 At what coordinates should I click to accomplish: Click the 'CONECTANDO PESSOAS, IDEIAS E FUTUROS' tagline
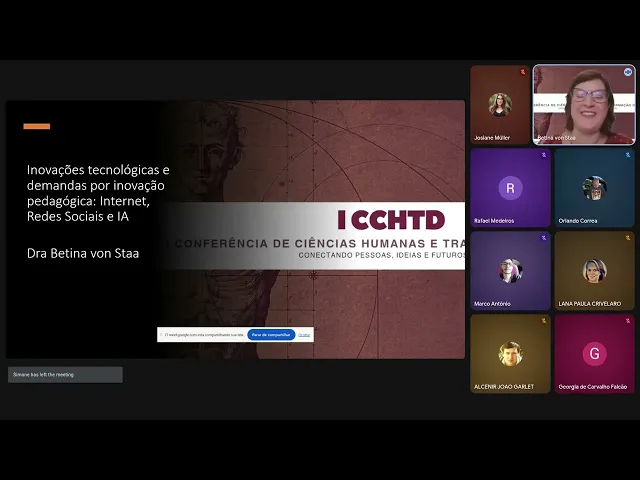point(382,255)
